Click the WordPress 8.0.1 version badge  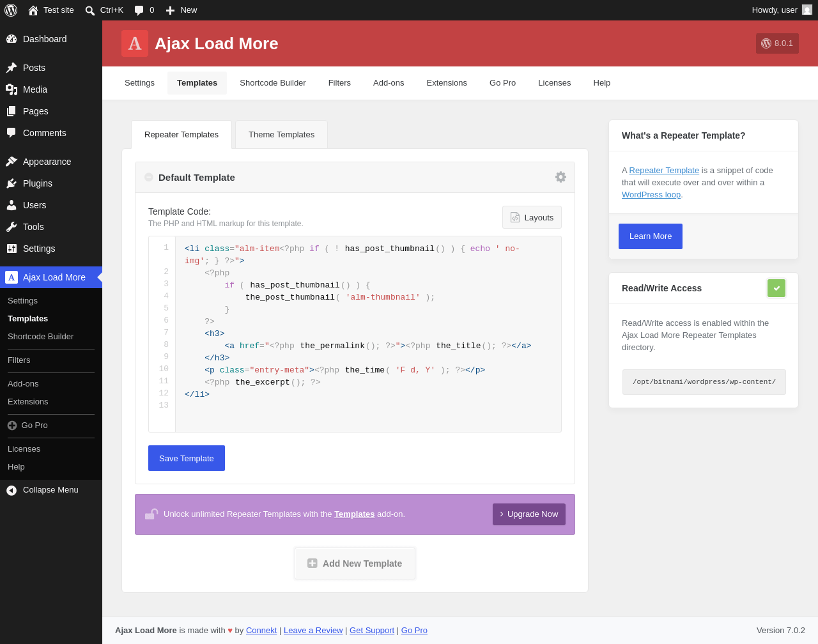(x=777, y=43)
